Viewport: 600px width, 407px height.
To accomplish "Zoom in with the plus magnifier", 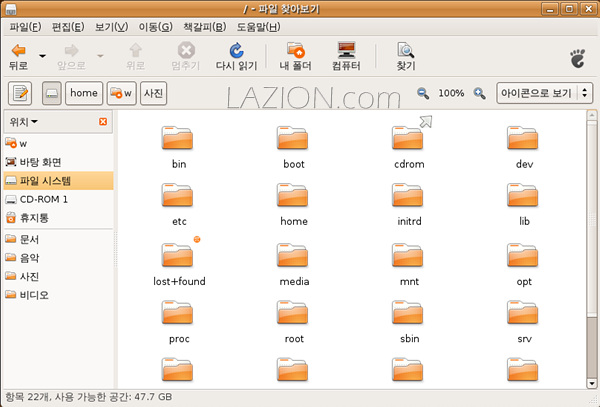I will (x=479, y=93).
